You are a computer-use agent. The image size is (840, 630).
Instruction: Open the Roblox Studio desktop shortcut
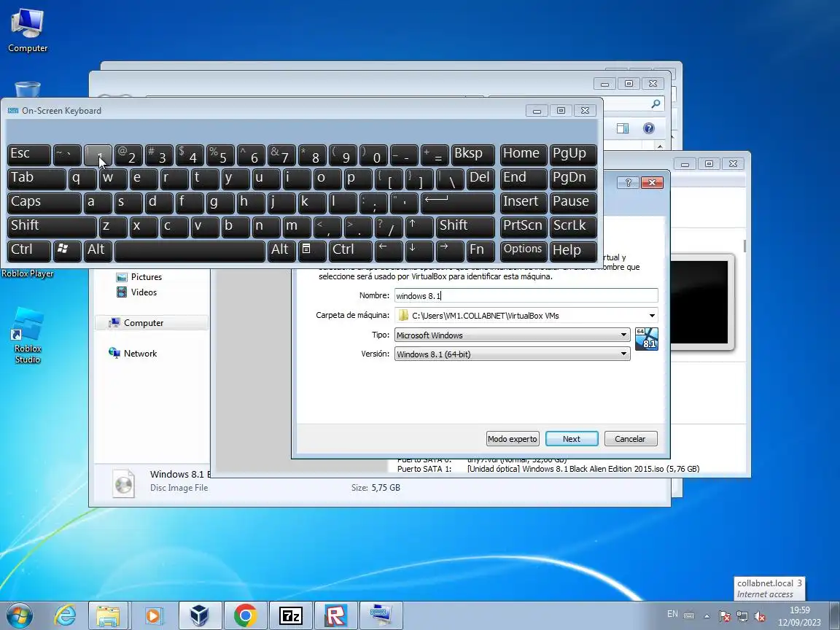27,335
